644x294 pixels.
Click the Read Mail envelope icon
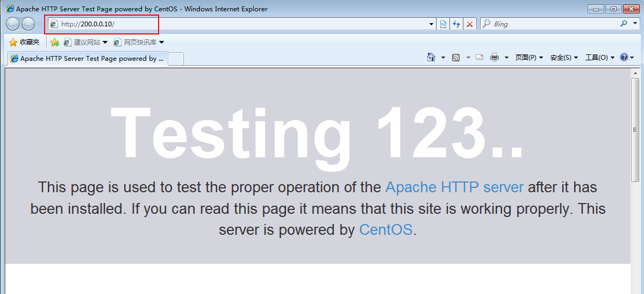click(480, 57)
